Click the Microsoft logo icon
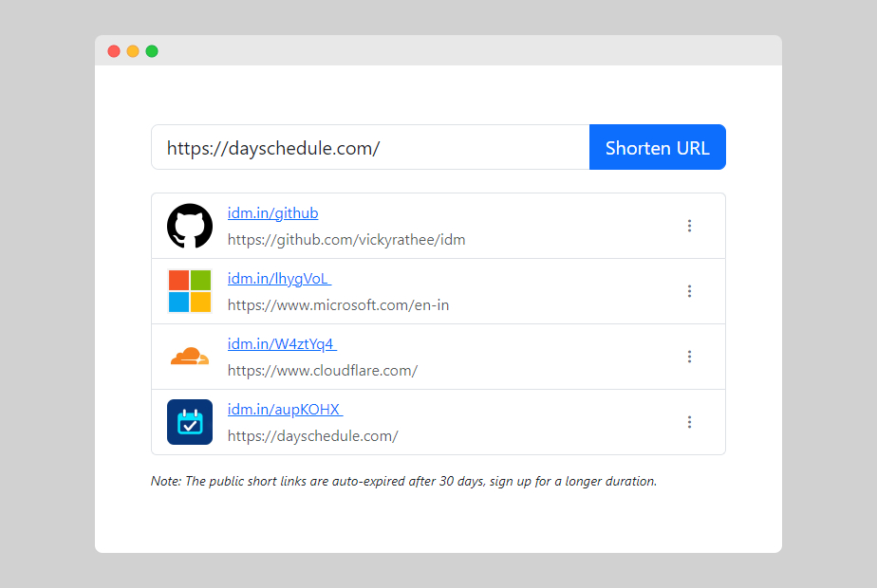877x588 pixels. pyautogui.click(x=189, y=291)
